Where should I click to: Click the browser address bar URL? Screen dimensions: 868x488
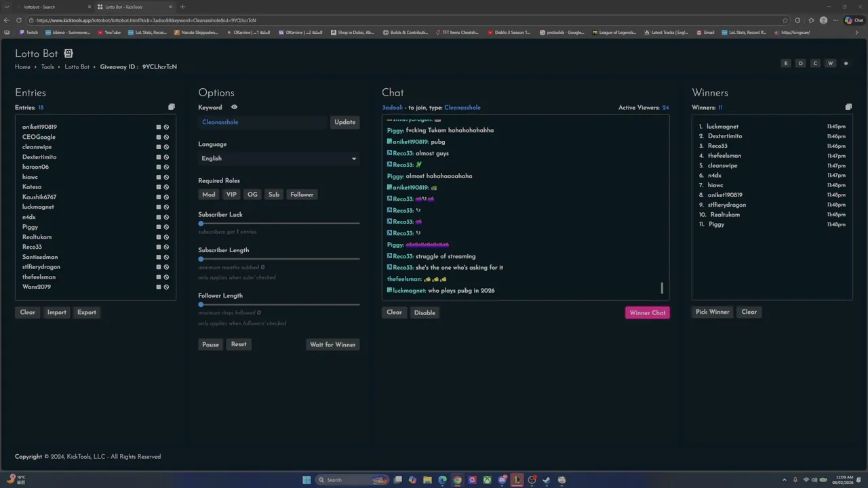point(146,20)
